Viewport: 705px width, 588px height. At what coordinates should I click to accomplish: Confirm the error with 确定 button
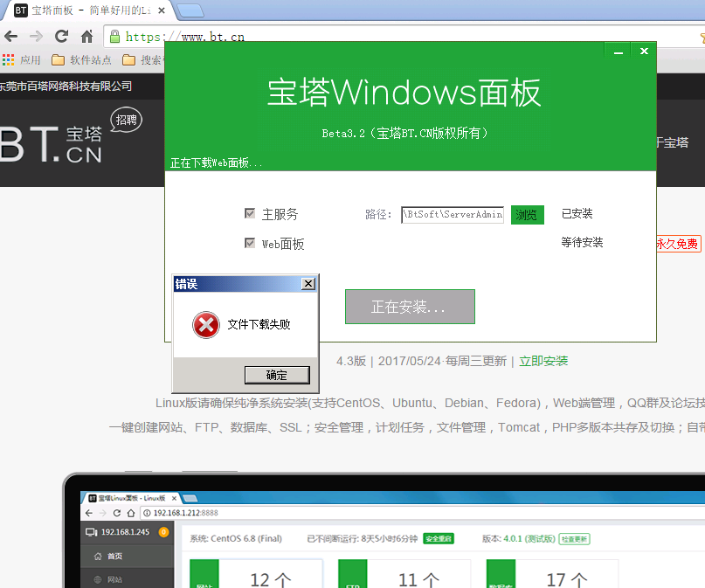[x=277, y=375]
